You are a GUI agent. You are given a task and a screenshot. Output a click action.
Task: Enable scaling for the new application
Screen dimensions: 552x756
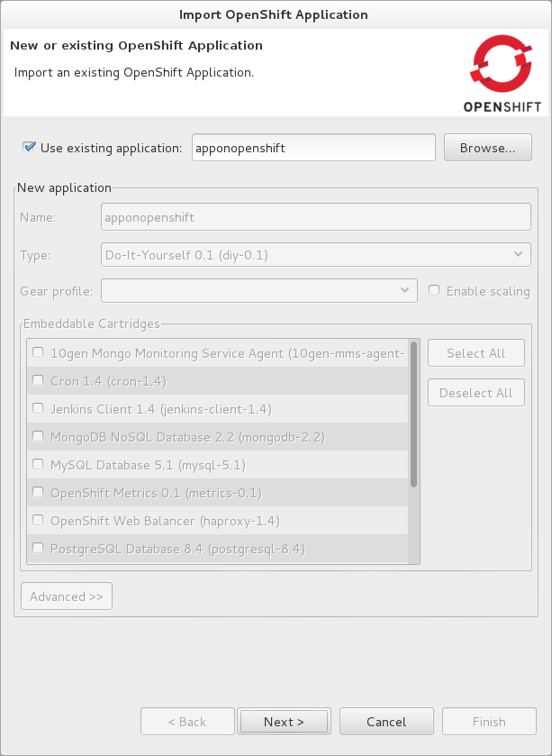(433, 290)
